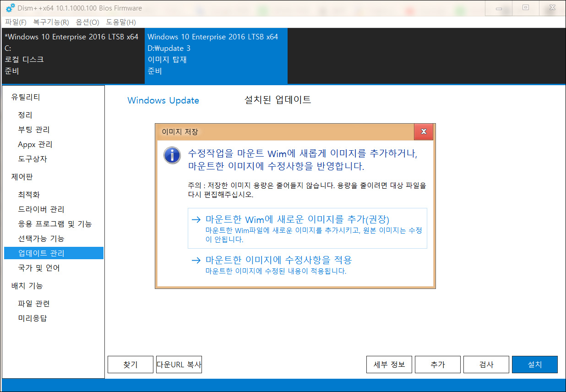Open 도구상자 in the sidebar

pos(33,159)
